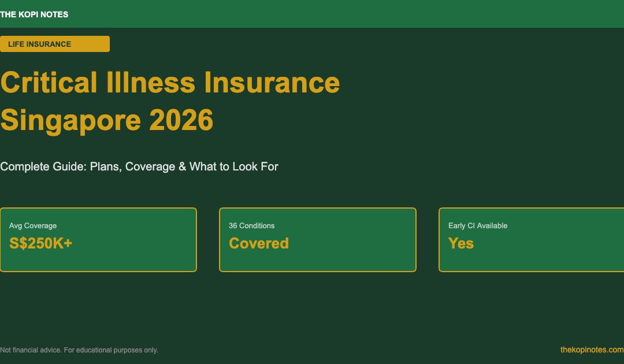Image resolution: width=624 pixels, height=364 pixels.
Task: Select the LIFE INSURANCE category badge
Action: 55,44
